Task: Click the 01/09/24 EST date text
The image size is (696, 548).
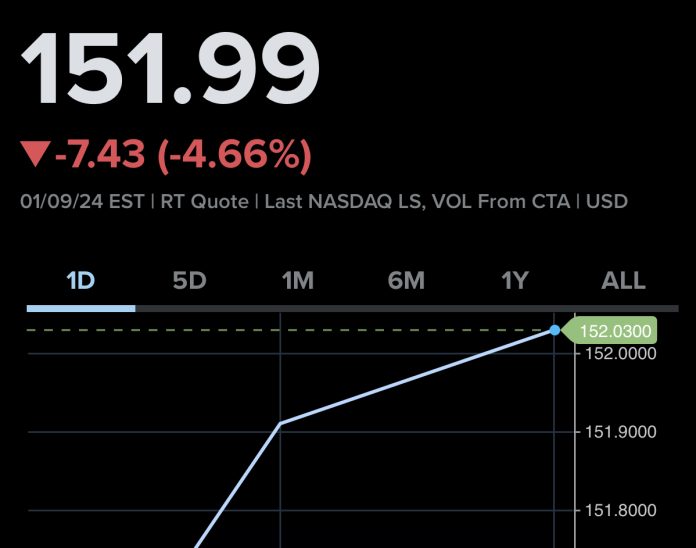Action: tap(82, 201)
